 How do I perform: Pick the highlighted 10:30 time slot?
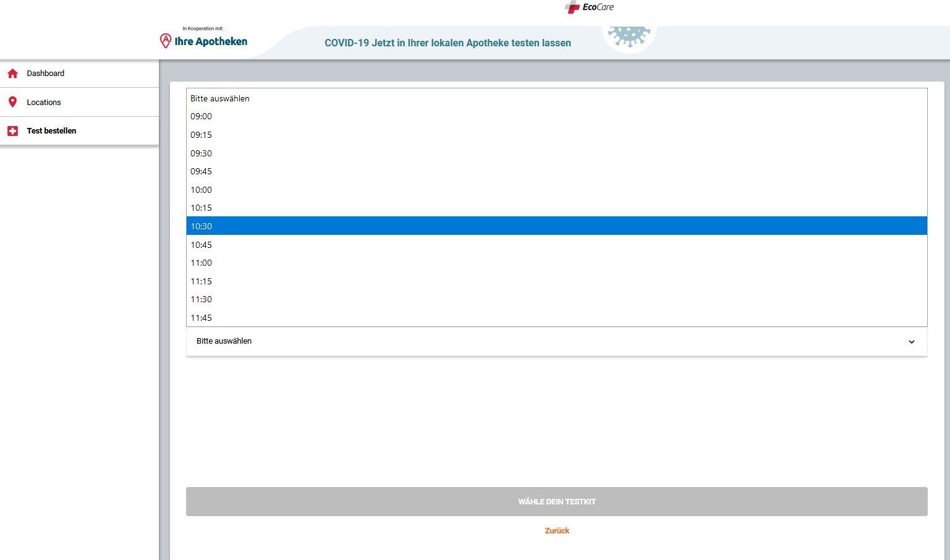click(x=201, y=226)
